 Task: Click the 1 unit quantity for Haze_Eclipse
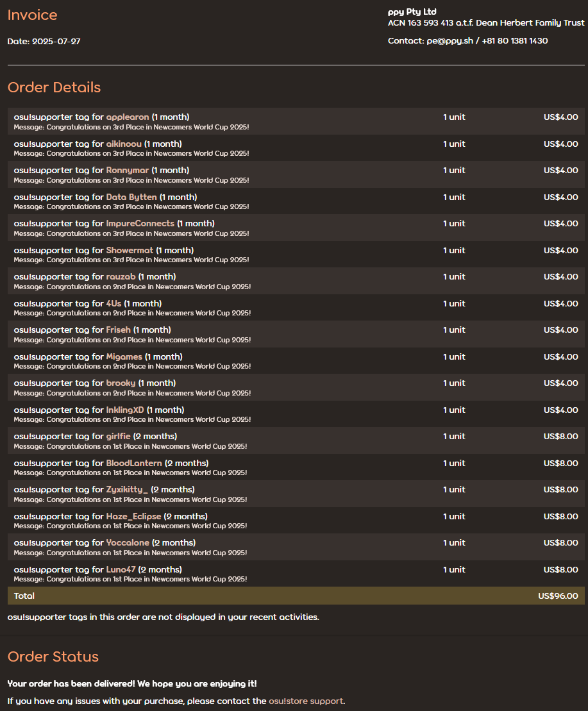tap(454, 516)
